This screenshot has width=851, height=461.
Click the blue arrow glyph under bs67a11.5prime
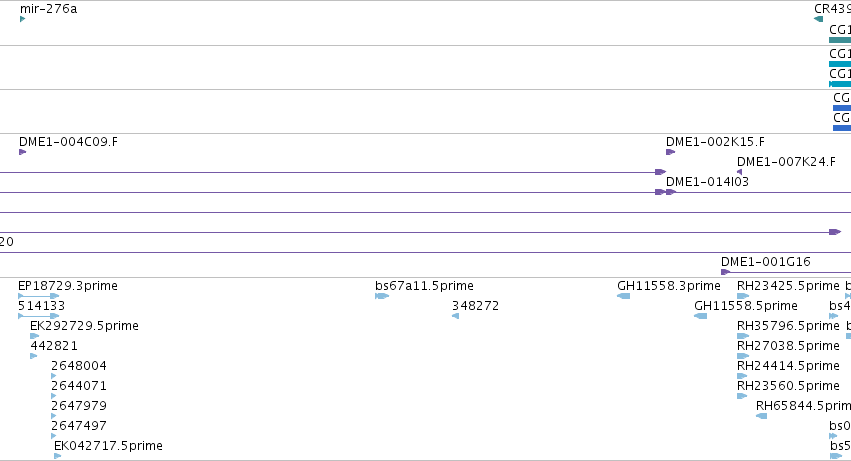click(382, 296)
